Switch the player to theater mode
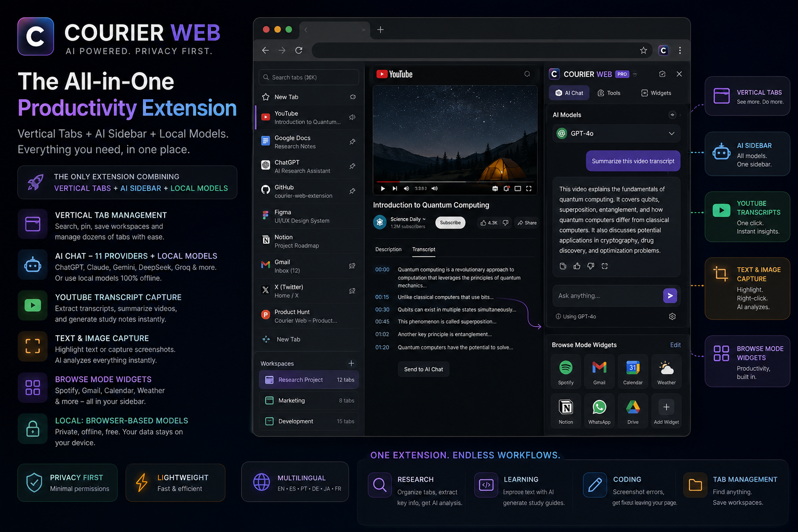 [517, 189]
